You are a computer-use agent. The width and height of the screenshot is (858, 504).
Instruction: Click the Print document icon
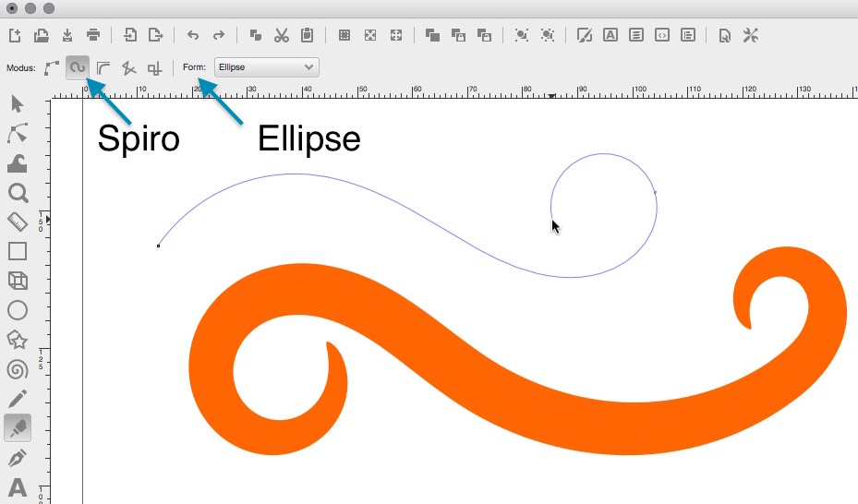(x=93, y=35)
